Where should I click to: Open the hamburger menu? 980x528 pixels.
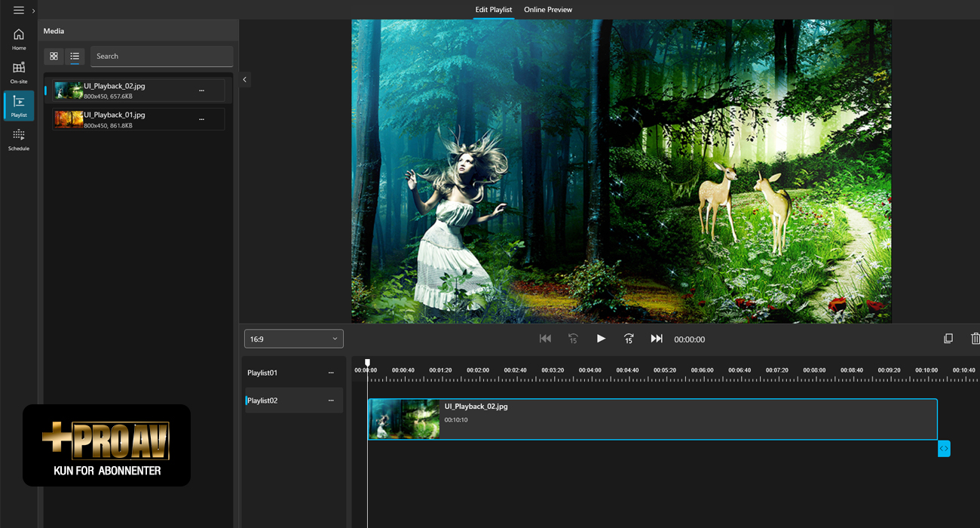(x=19, y=11)
